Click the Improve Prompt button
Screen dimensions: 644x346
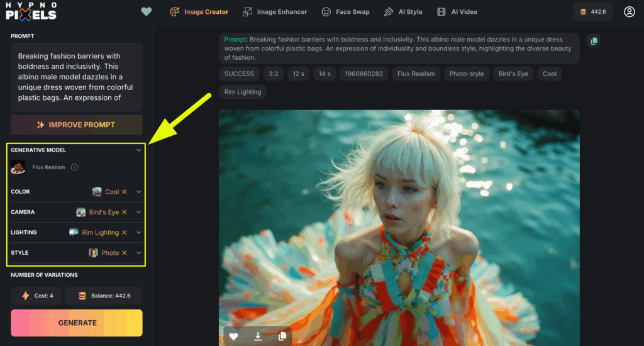(77, 125)
